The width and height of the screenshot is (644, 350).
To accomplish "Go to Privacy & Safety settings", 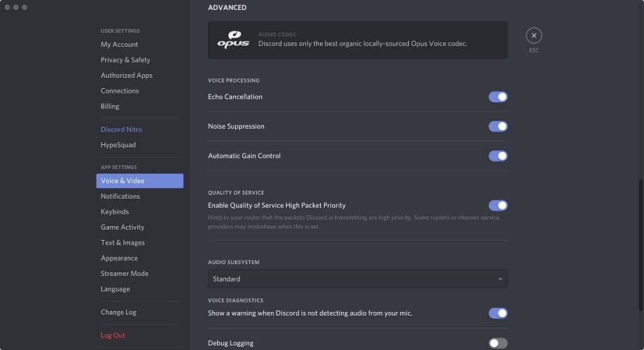I will tap(125, 60).
